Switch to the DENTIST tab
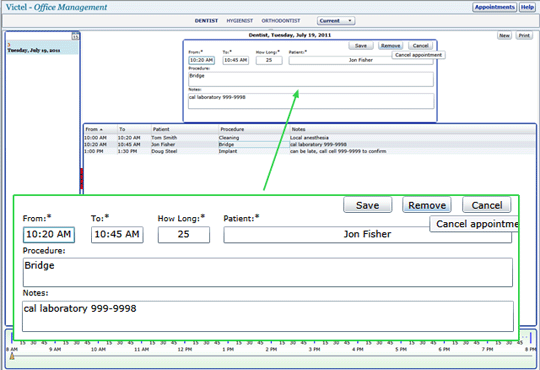Viewport: 540px width, 370px height. pyautogui.click(x=206, y=21)
